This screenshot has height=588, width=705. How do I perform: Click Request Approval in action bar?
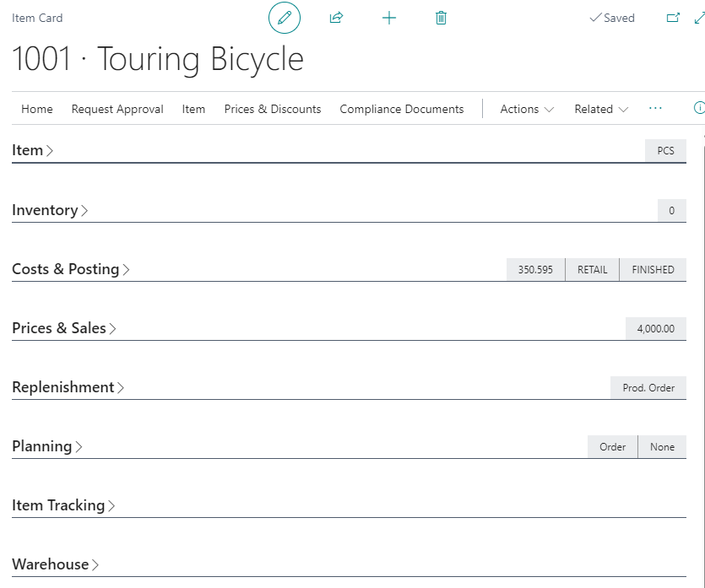click(x=117, y=109)
